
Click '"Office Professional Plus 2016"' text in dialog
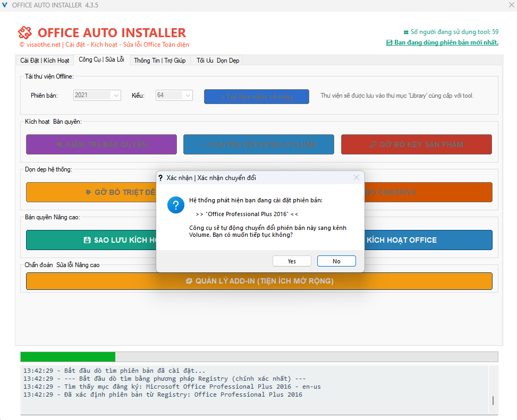[247, 214]
